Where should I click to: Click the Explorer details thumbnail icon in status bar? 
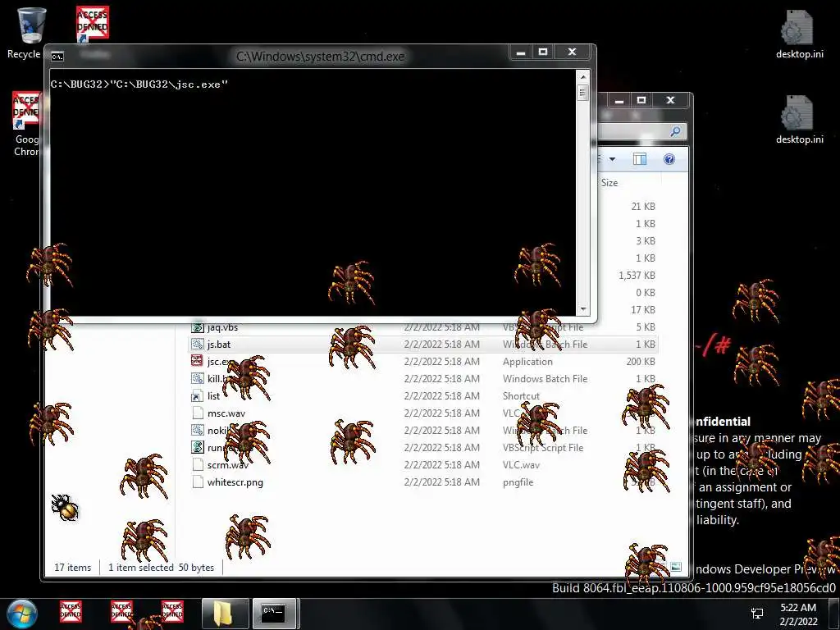(676, 567)
